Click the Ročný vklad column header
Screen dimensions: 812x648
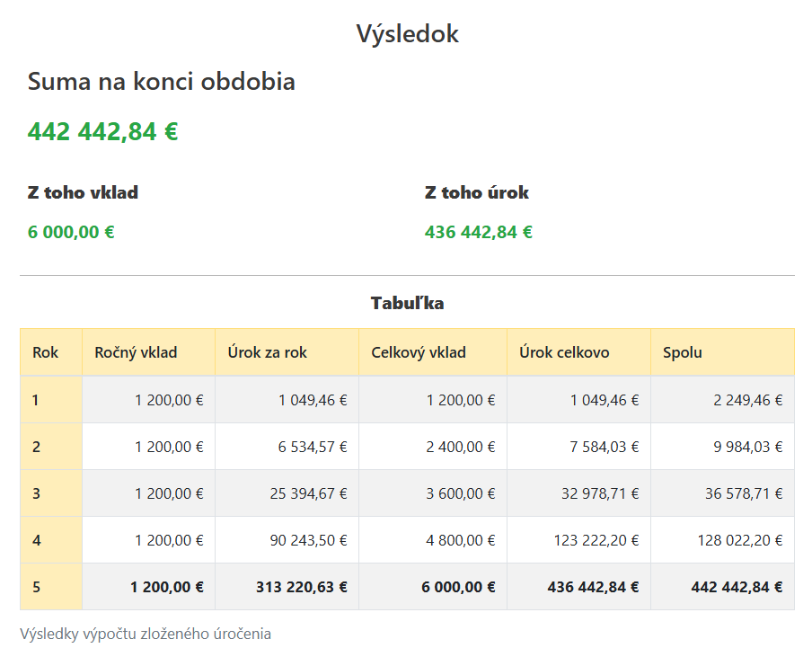pyautogui.click(x=136, y=352)
